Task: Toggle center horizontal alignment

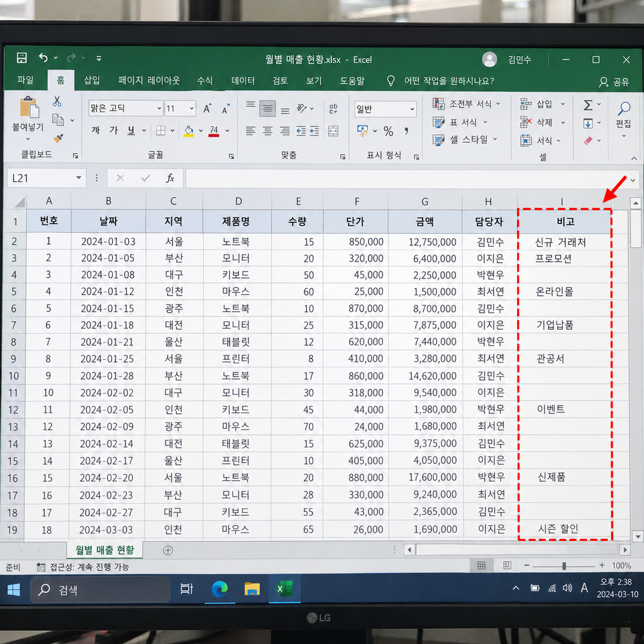Action: (x=268, y=131)
